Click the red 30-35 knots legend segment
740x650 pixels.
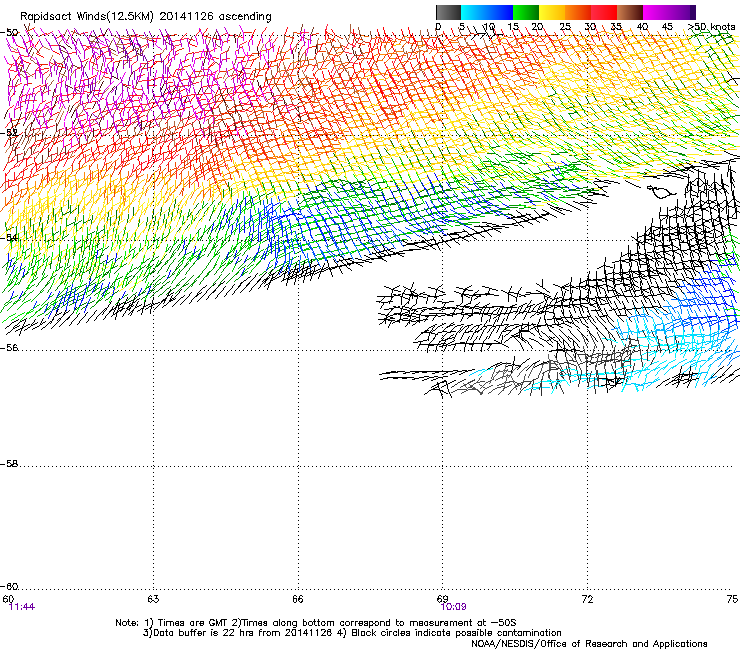coord(604,12)
